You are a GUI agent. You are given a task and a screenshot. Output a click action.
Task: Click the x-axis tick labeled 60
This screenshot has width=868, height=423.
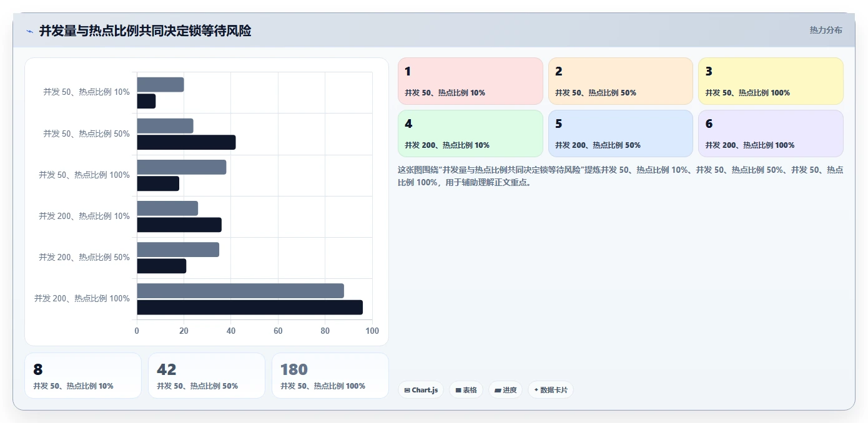(278, 331)
